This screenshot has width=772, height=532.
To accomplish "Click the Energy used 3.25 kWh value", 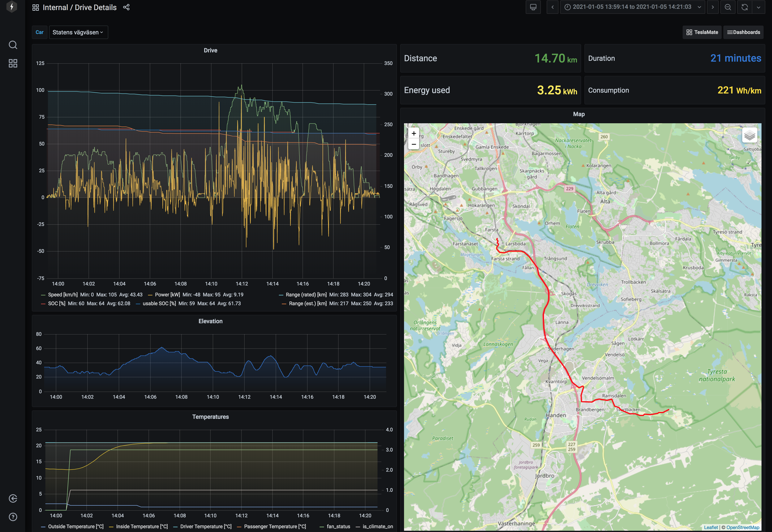I will 557,90.
